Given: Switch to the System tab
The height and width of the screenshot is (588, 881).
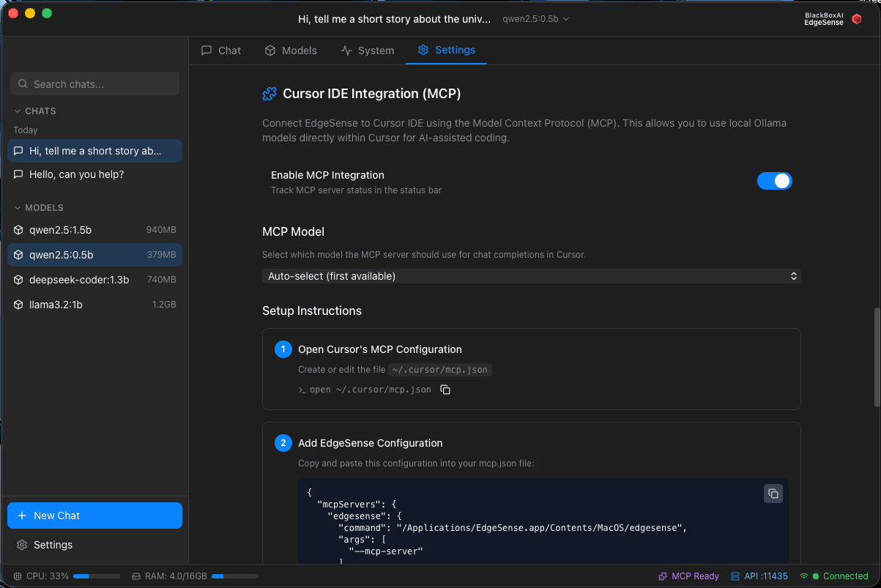Looking at the screenshot, I should (x=368, y=51).
